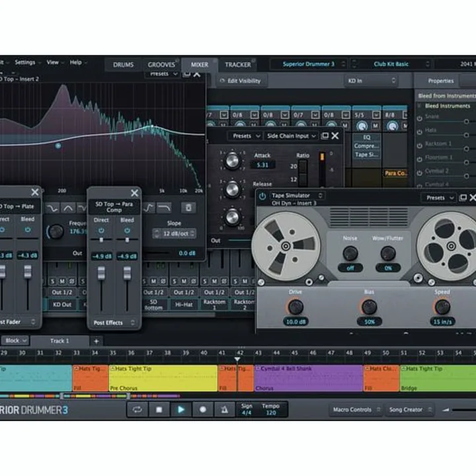This screenshot has width=476, height=476.
Task: Open the Superior Drummer 3 library dropdown
Action: pyautogui.click(x=309, y=64)
